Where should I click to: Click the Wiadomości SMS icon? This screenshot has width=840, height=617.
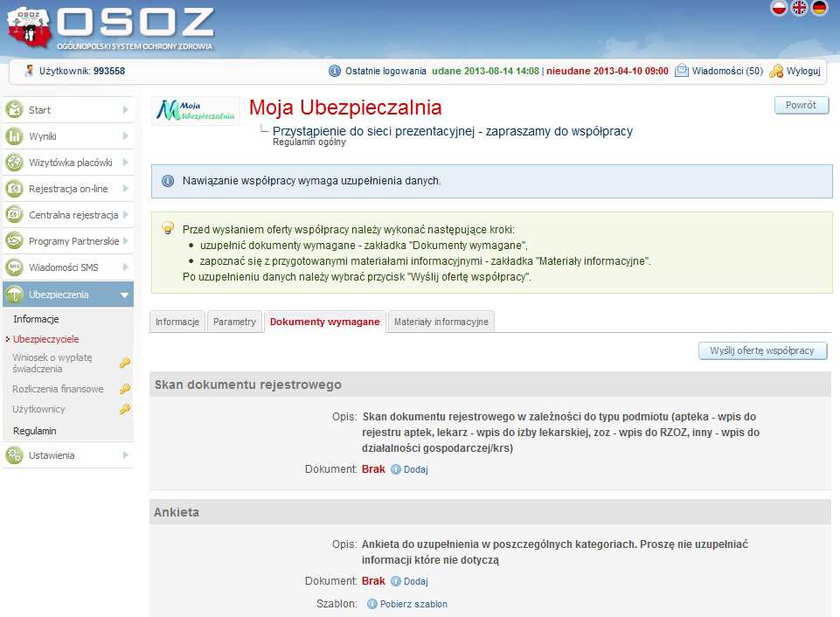[15, 267]
